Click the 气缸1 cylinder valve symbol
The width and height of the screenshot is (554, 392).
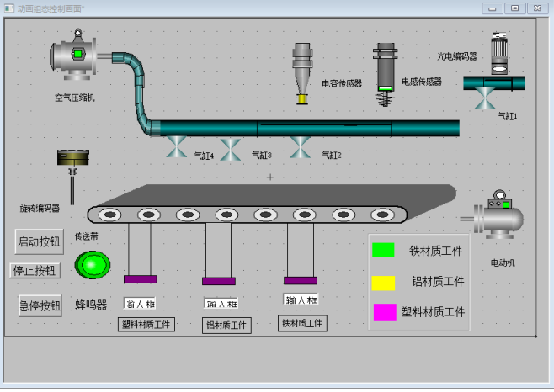484,98
